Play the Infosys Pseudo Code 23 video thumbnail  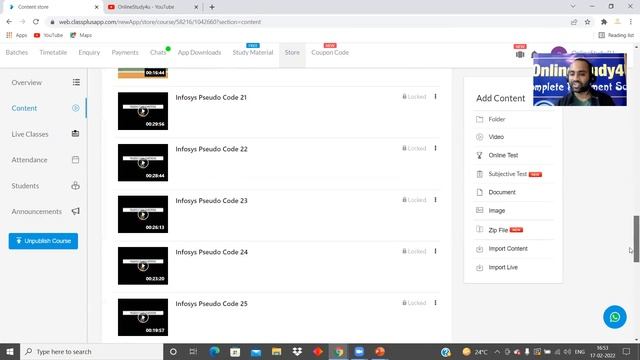click(x=143, y=214)
